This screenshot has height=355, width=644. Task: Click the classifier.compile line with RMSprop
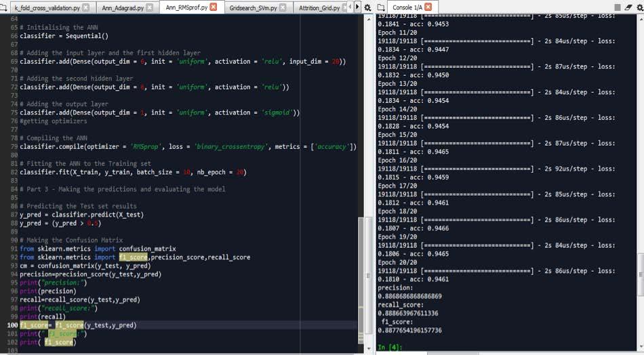pyautogui.click(x=188, y=146)
